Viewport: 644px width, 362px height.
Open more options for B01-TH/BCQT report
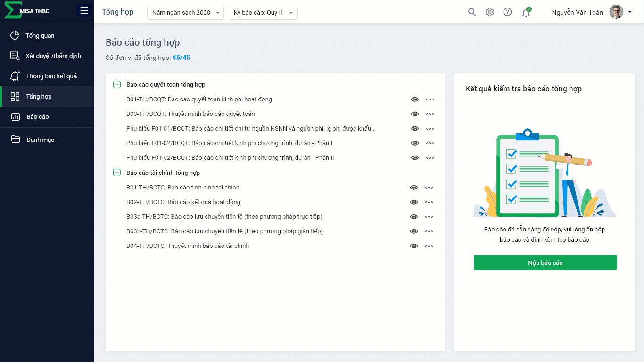coord(429,99)
